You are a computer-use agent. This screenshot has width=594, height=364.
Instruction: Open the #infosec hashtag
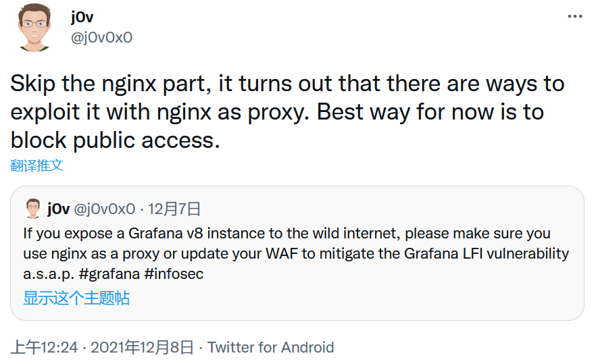[x=174, y=274]
